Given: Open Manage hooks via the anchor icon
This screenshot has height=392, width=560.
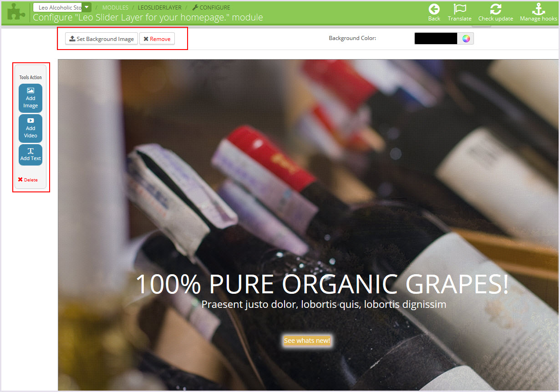Looking at the screenshot, I should (539, 9).
